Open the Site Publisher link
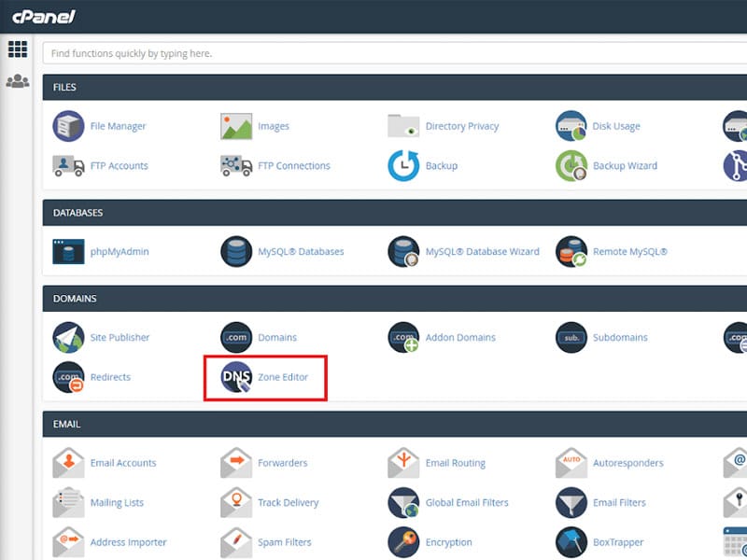Image resolution: width=747 pixels, height=560 pixels. 120,337
